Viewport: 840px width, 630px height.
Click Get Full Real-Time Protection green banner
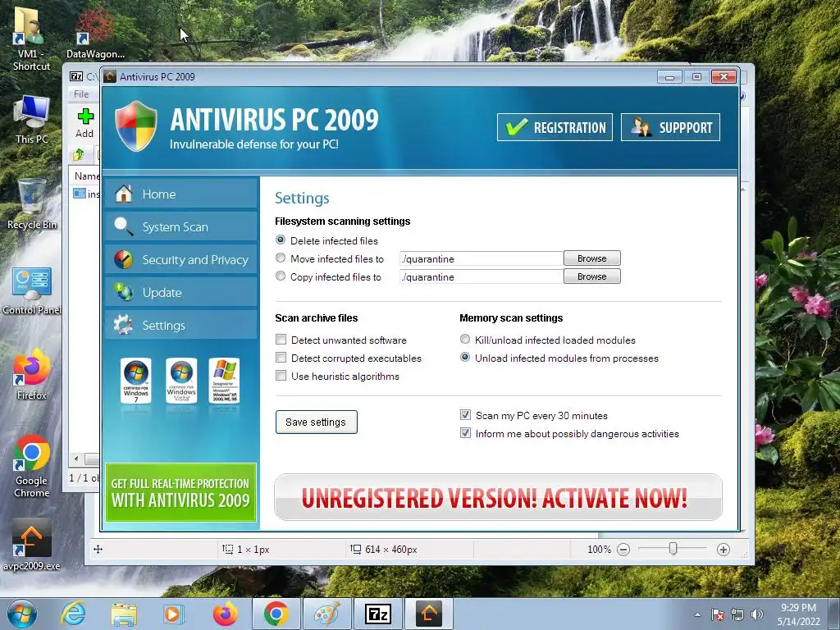181,492
